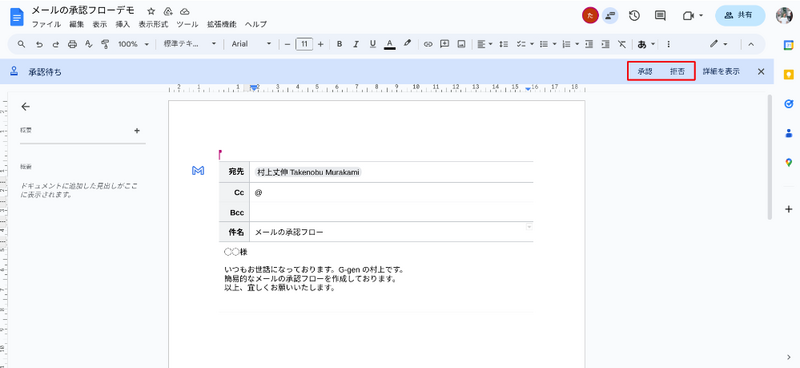Open the text color picker
Screen dimensions: 800x368
click(x=390, y=44)
